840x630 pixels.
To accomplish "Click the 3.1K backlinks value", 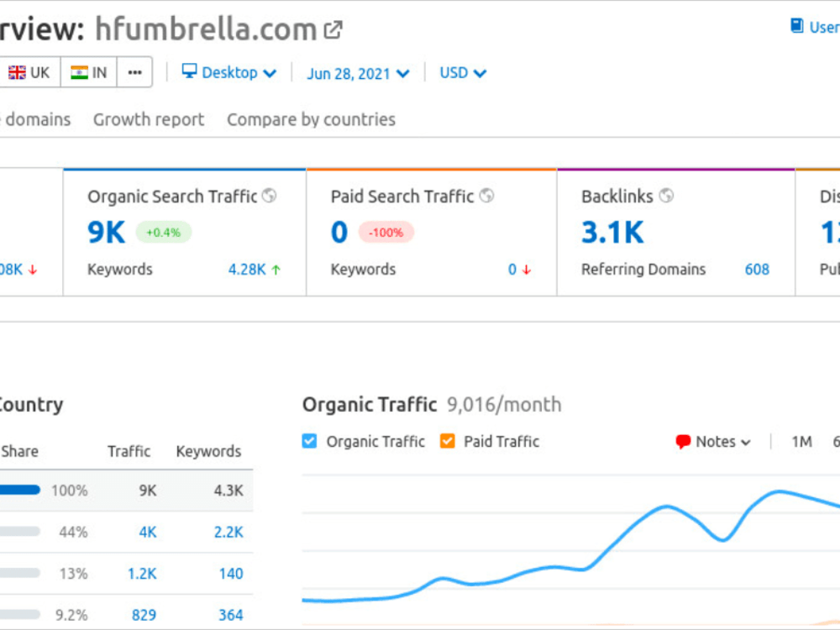I will click(x=612, y=233).
